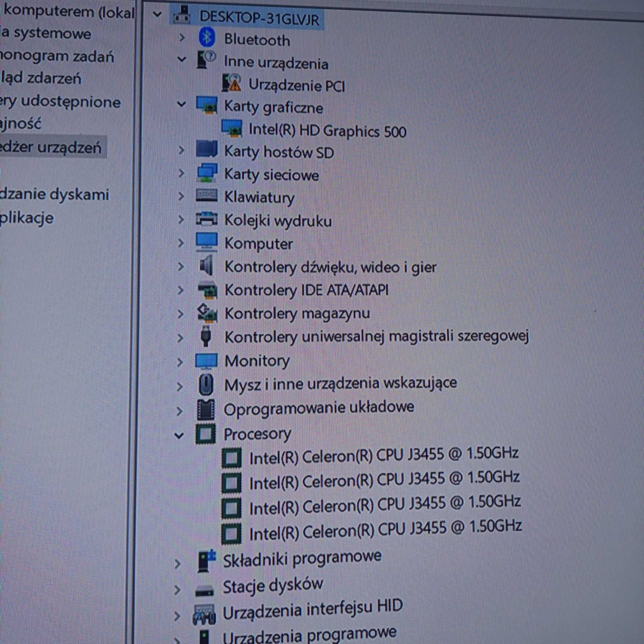The height and width of the screenshot is (644, 644).
Task: Expand the Karty hostów SD category
Action: click(x=181, y=150)
